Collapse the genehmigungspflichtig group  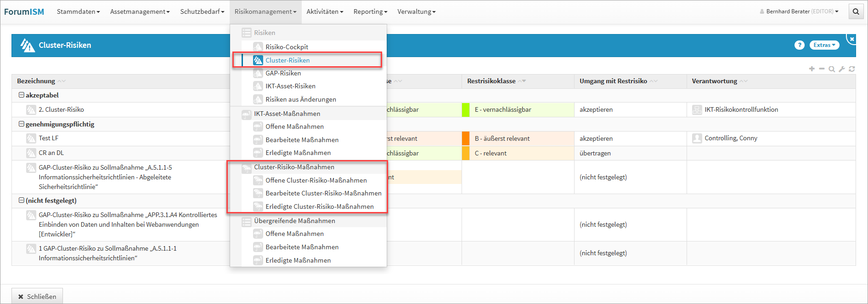[21, 124]
